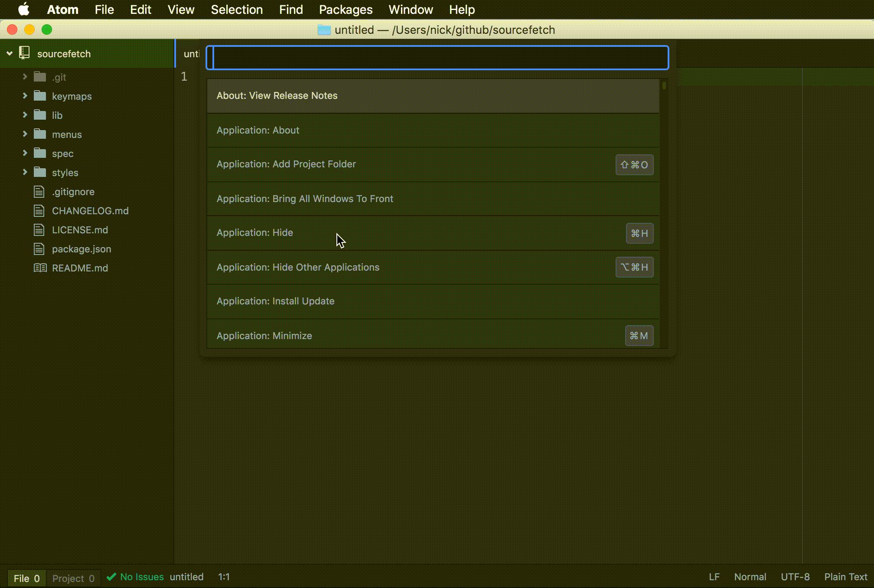This screenshot has height=588, width=874.
Task: Click the green No Issues checkmark icon
Action: coord(111,577)
